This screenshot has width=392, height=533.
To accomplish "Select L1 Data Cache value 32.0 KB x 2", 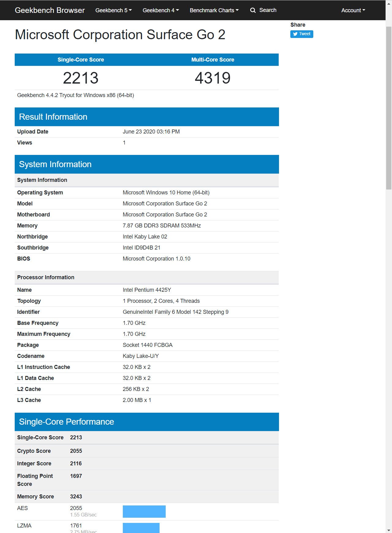I will (x=137, y=378).
